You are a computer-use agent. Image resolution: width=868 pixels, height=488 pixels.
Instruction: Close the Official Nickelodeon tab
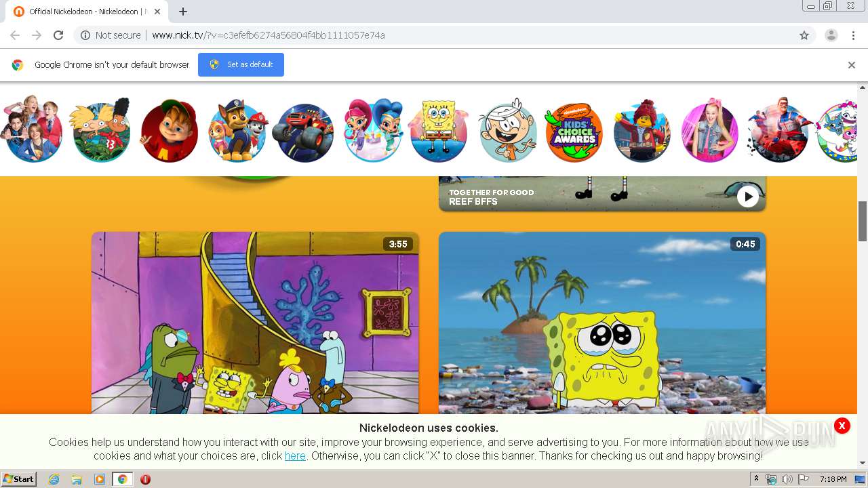158,12
